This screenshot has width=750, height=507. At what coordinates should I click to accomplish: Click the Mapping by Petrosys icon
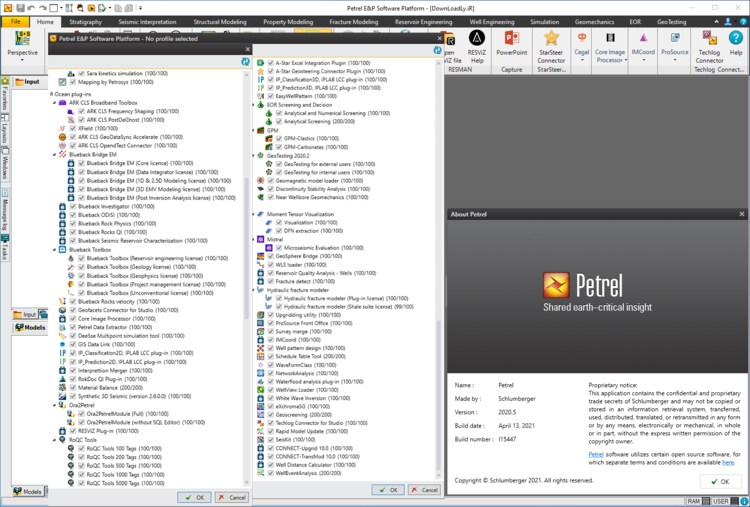[62, 82]
